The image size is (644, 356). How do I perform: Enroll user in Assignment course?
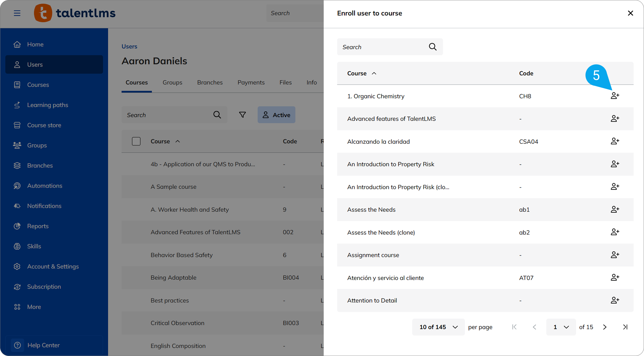[615, 255]
